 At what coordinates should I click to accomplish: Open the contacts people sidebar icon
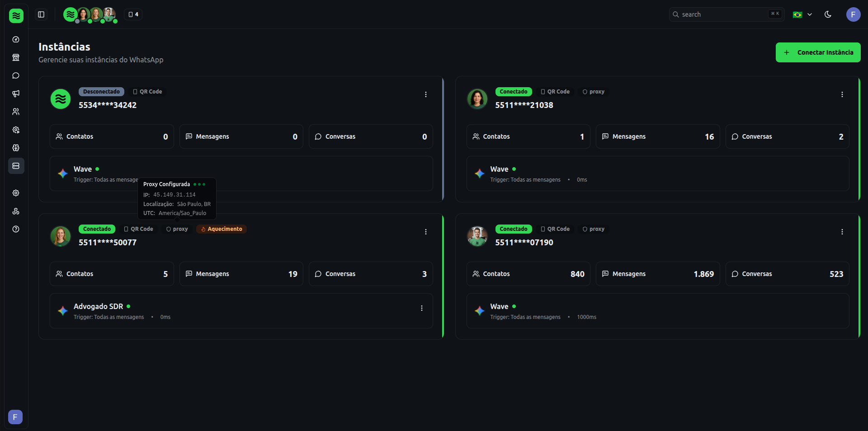coord(16,112)
